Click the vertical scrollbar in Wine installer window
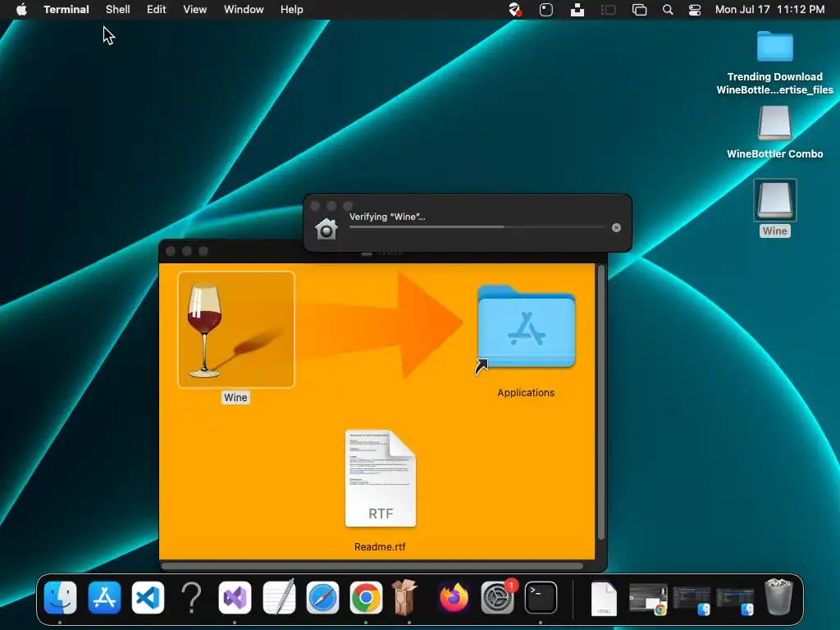 [601, 402]
